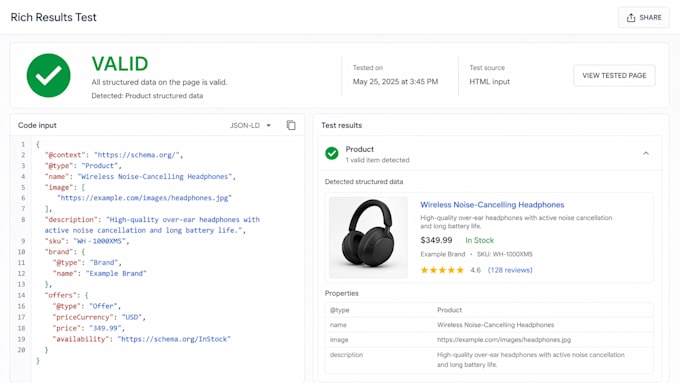Click the HTML input test source text
This screenshot has height=383, width=680.
pos(490,82)
